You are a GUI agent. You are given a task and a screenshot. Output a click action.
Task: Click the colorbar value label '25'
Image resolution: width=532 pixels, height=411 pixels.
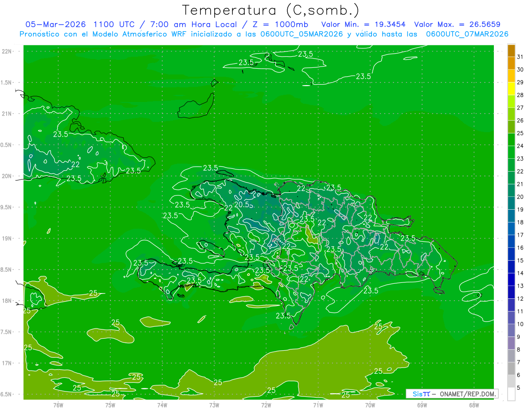(x=520, y=133)
